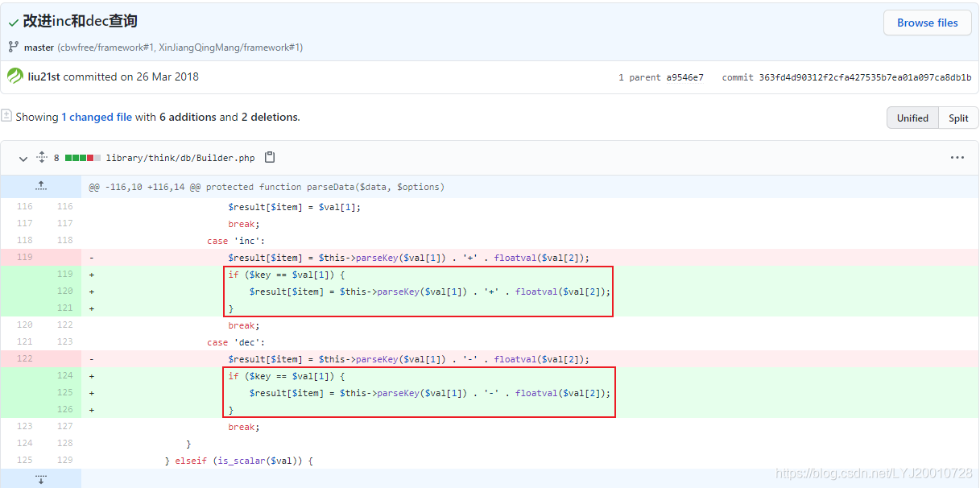
Task: Expand all lines arrows icon in file header
Action: 42,158
